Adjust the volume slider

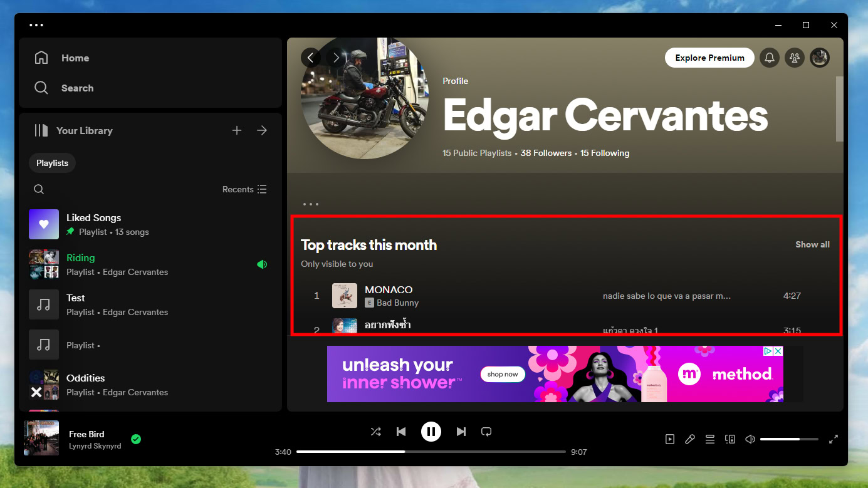click(x=789, y=439)
